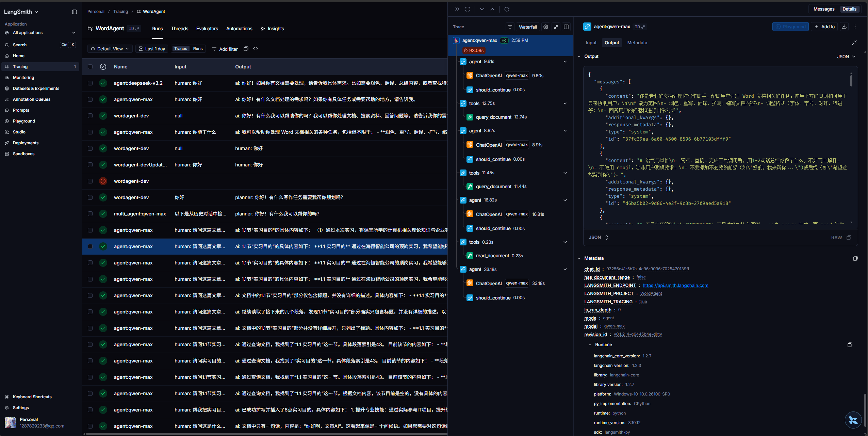
Task: Toggle the trace side panel layout icon
Action: coord(566,27)
